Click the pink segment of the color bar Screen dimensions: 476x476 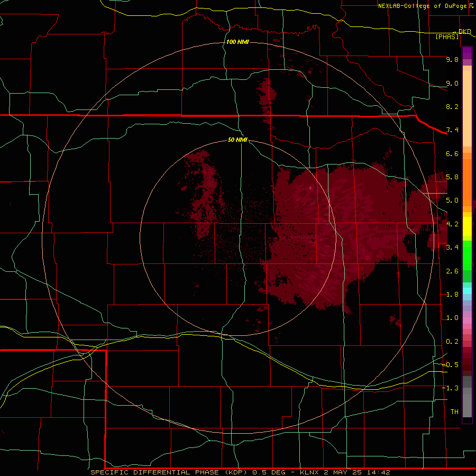(x=467, y=321)
